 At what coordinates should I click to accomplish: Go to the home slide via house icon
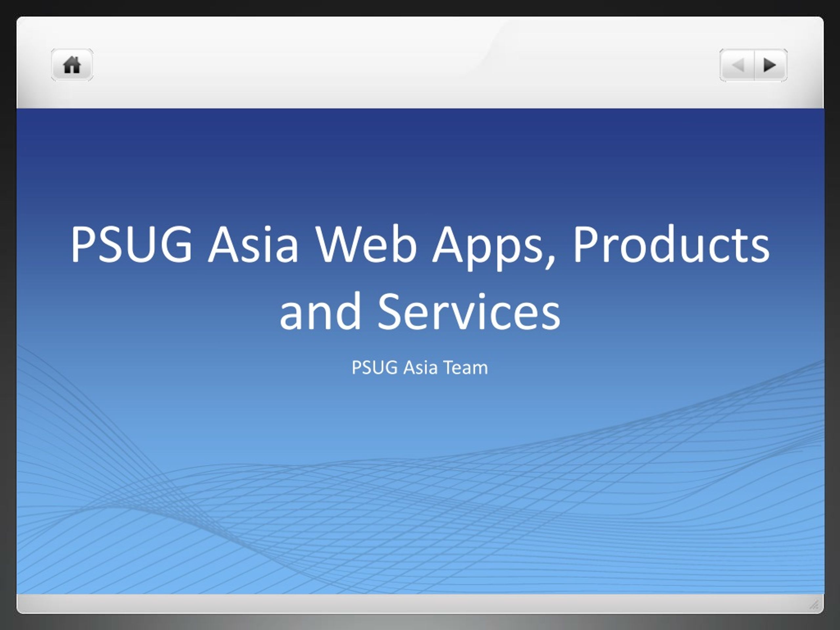click(x=72, y=65)
